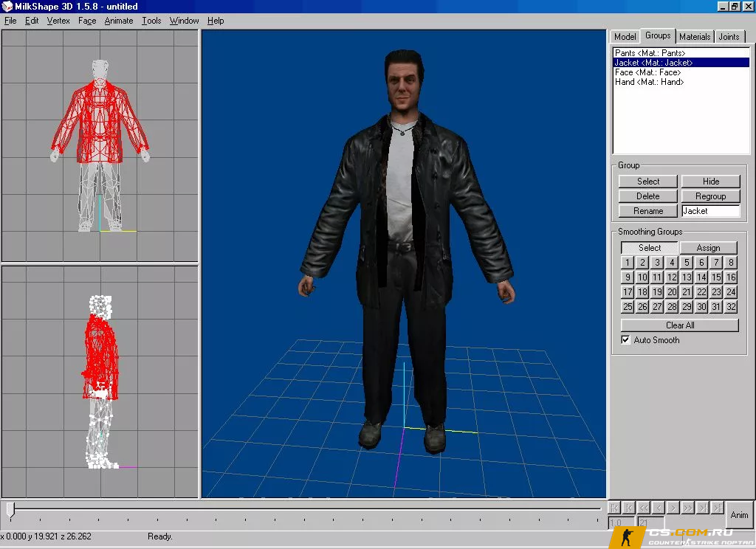Click the animation timeline slider thumb
This screenshot has height=549, width=756.
pyautogui.click(x=10, y=511)
